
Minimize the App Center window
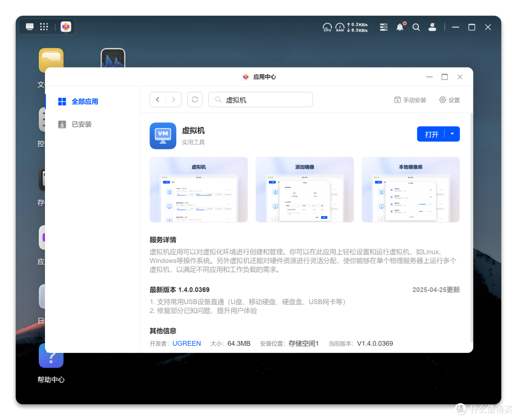tap(429, 77)
